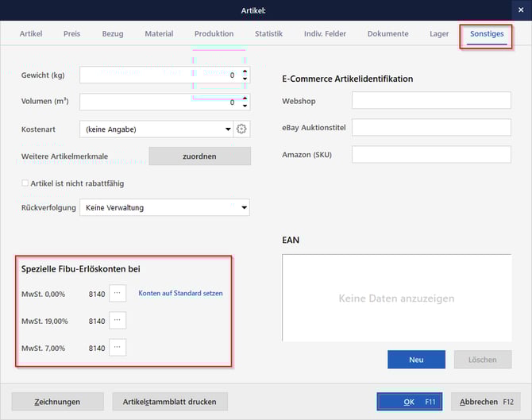
Task: Open the Lager tab
Action: 439,34
